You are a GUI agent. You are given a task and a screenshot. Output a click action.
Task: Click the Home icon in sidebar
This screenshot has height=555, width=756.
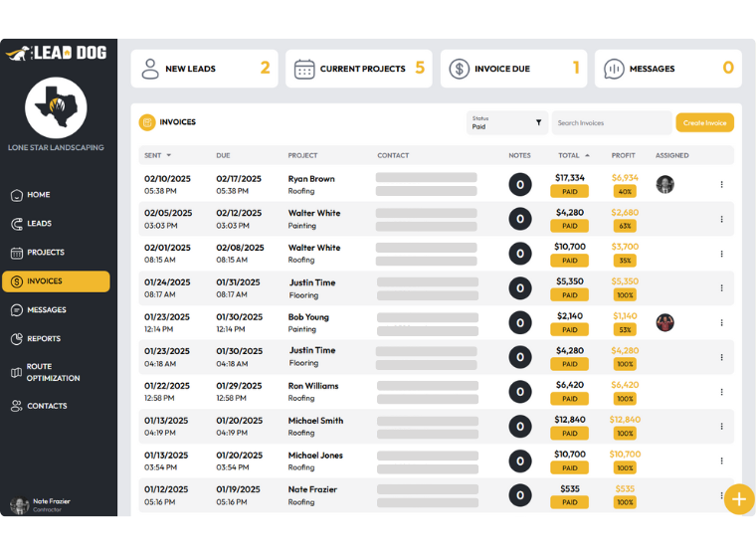click(16, 195)
